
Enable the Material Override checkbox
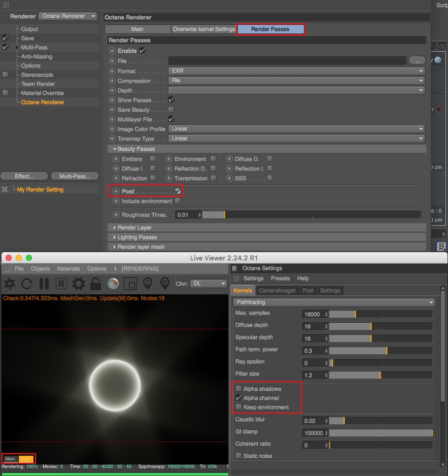[5, 92]
